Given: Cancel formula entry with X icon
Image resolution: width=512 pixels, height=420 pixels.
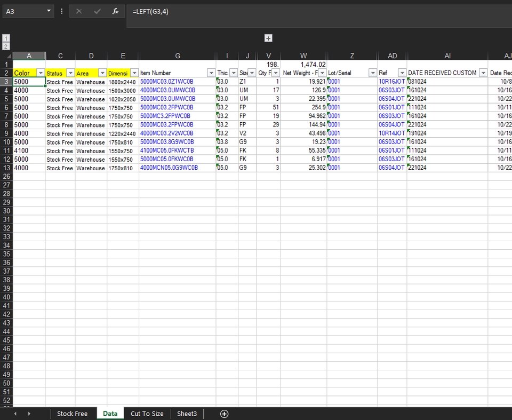Looking at the screenshot, I should click(x=79, y=11).
